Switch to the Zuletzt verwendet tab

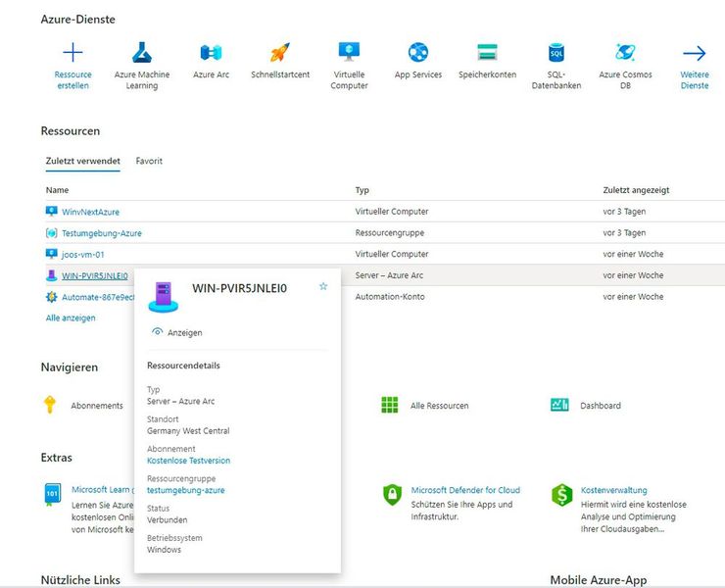(x=82, y=161)
